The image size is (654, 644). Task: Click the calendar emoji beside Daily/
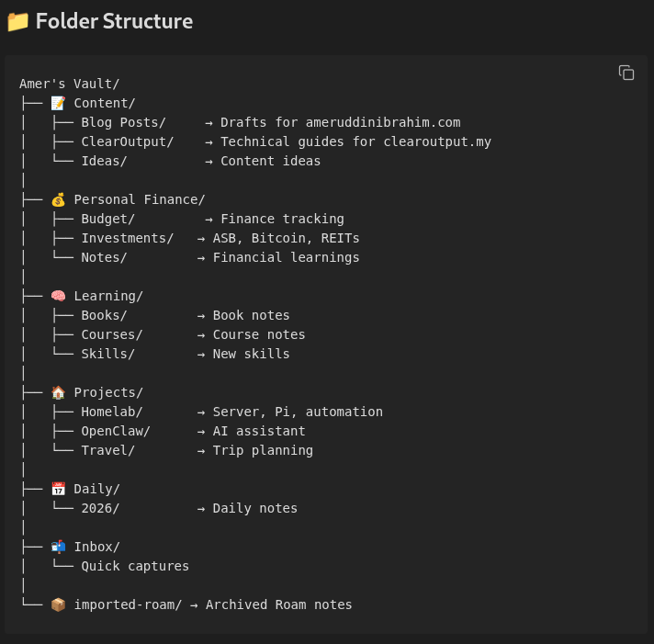click(x=59, y=489)
